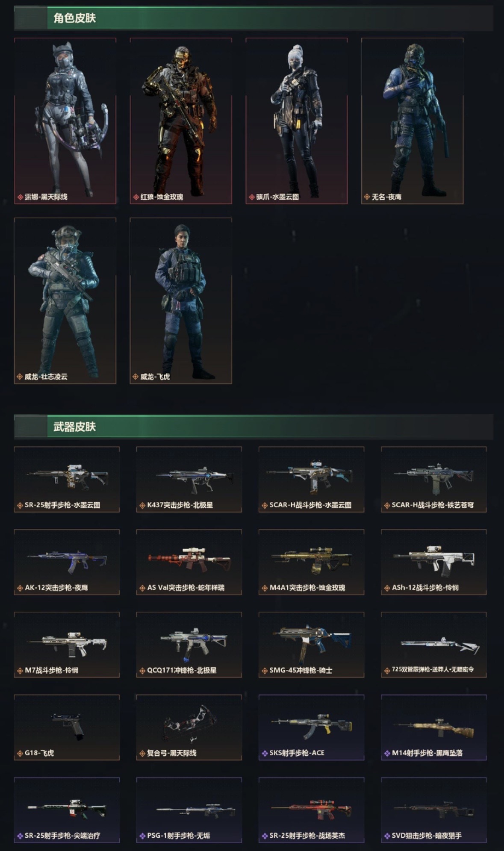Click the 复合弓-黑天际线 bow skin
This screenshot has width=504, height=851.
click(x=189, y=727)
